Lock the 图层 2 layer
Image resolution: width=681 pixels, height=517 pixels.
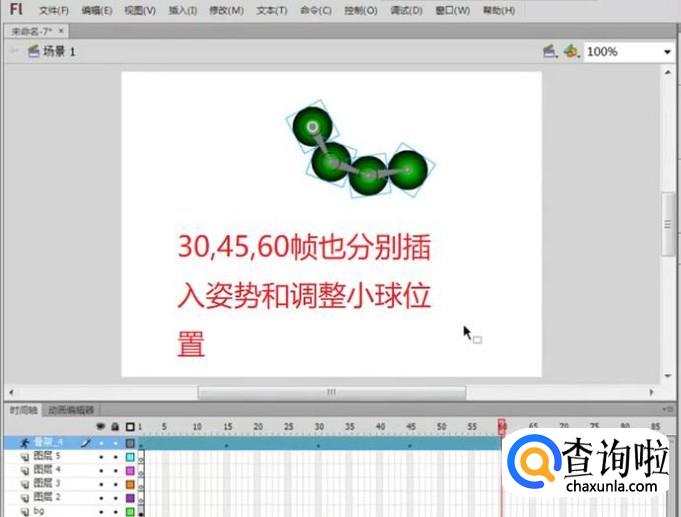click(x=116, y=497)
